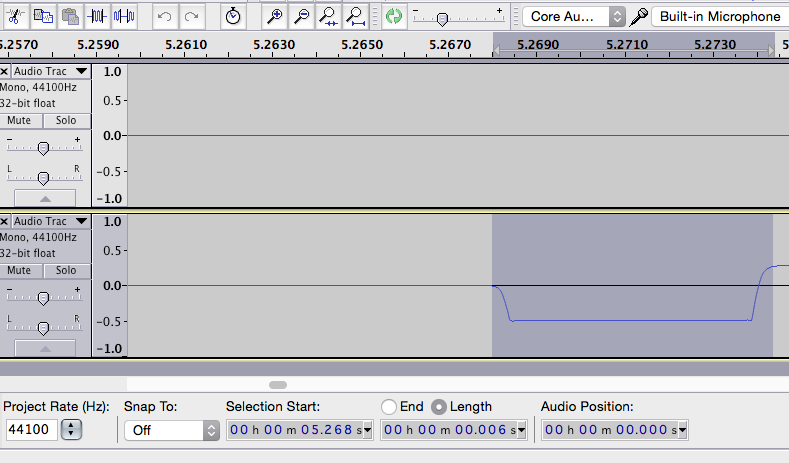The height and width of the screenshot is (463, 789).
Task: Close the second audio track
Action: pyautogui.click(x=5, y=222)
